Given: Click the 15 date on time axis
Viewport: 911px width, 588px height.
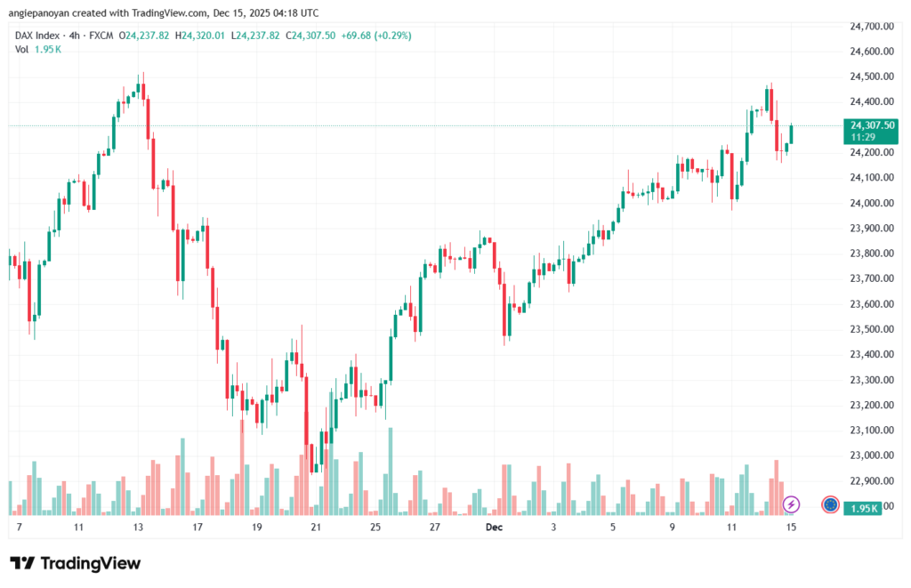Looking at the screenshot, I should pyautogui.click(x=792, y=528).
